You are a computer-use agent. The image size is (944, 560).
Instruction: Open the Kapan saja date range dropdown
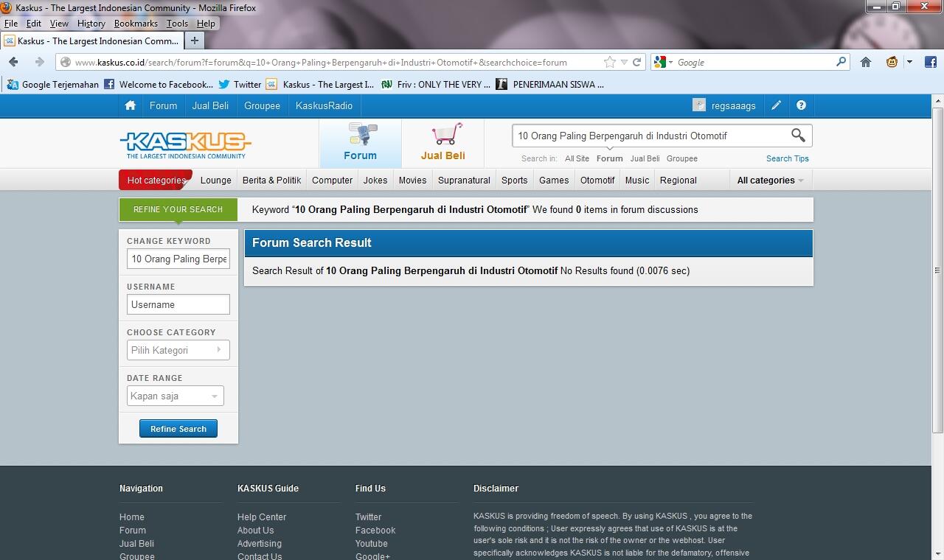(175, 396)
